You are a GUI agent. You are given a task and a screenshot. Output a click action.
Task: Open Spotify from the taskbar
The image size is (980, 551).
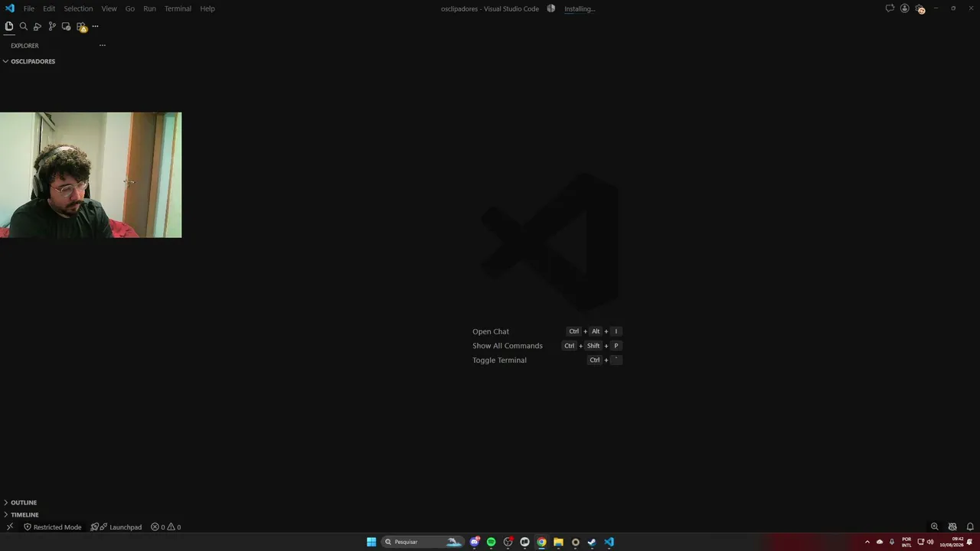[x=491, y=542]
